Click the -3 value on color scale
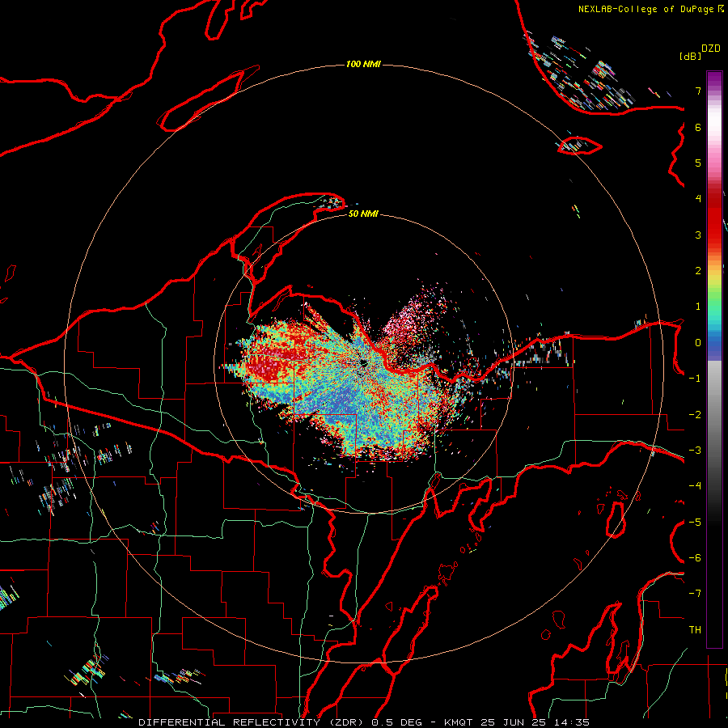 point(695,451)
